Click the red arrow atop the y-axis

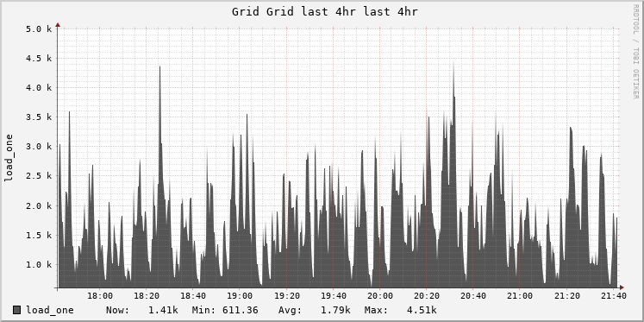coord(58,25)
